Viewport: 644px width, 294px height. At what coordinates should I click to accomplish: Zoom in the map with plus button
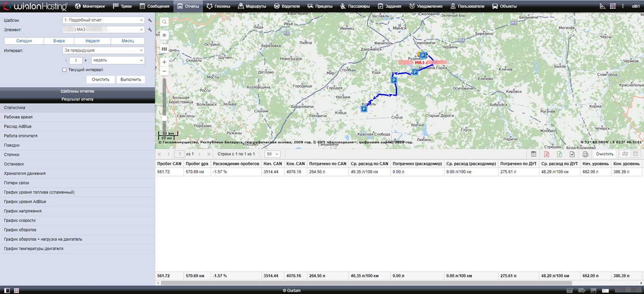(x=164, y=62)
